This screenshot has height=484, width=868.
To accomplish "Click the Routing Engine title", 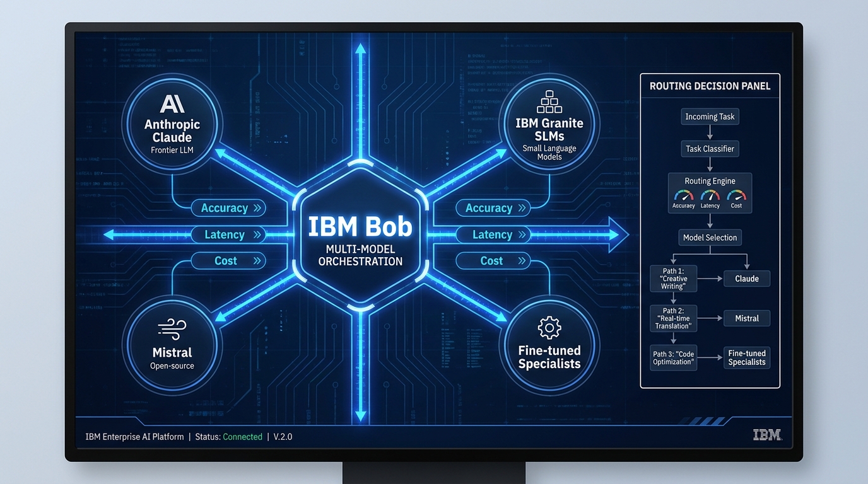I will [710, 181].
